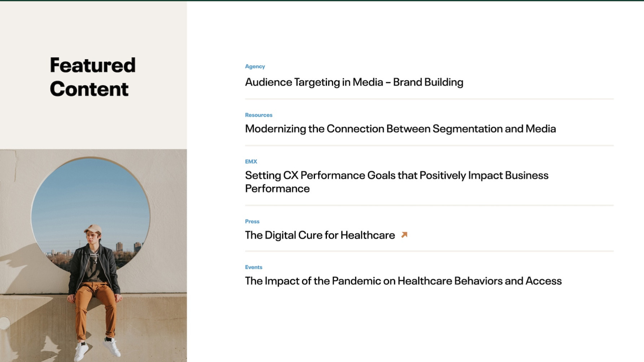
Task: Open Modernizing the Connection Between Segmentation article
Action: tap(400, 129)
